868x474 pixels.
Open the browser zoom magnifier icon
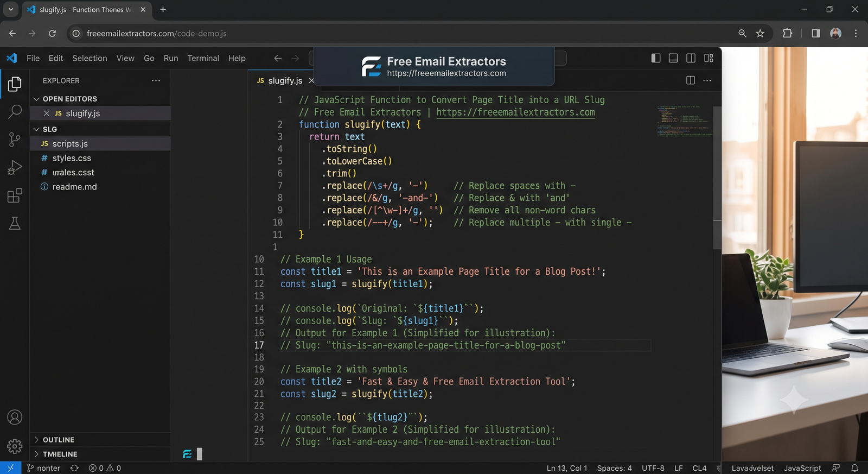pos(742,34)
